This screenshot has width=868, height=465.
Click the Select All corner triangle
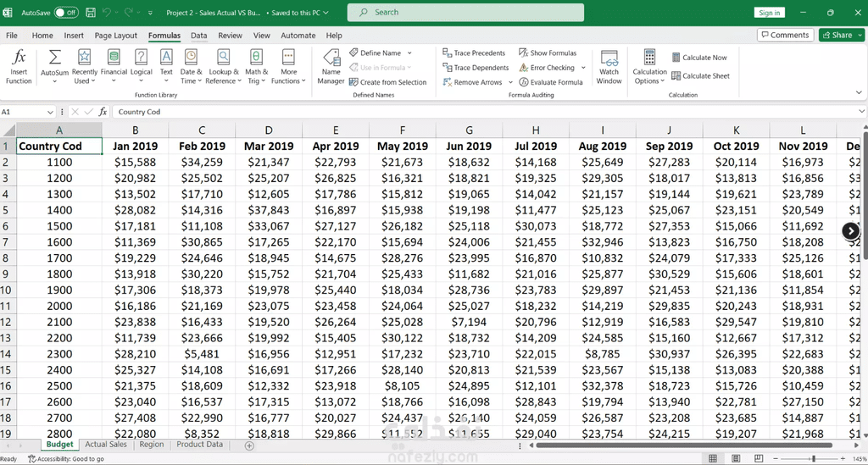8,130
